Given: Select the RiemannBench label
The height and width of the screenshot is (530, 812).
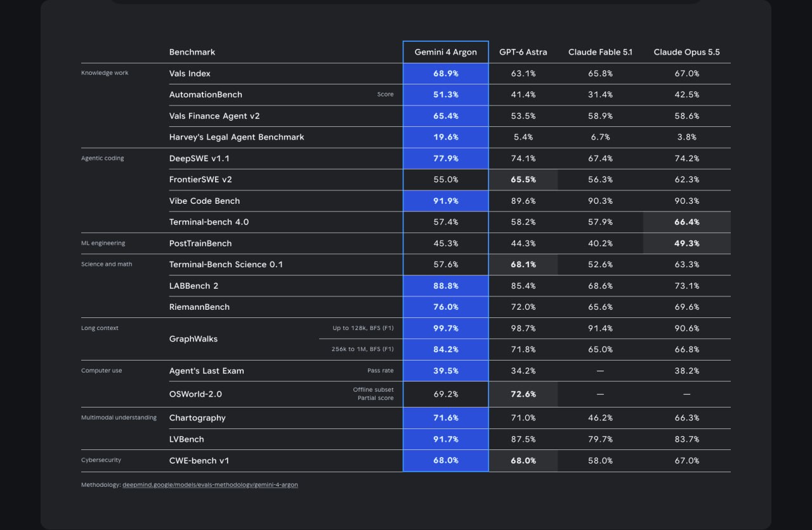Looking at the screenshot, I should tap(199, 307).
